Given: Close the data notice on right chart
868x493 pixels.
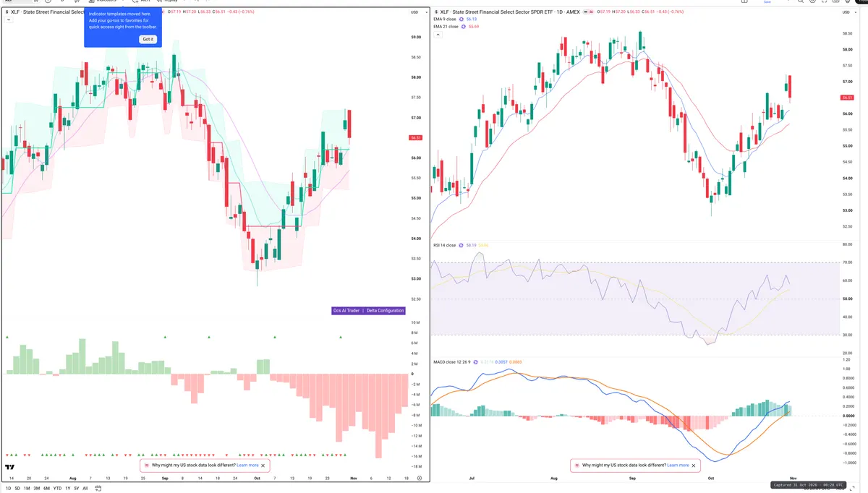Looking at the screenshot, I should [694, 466].
